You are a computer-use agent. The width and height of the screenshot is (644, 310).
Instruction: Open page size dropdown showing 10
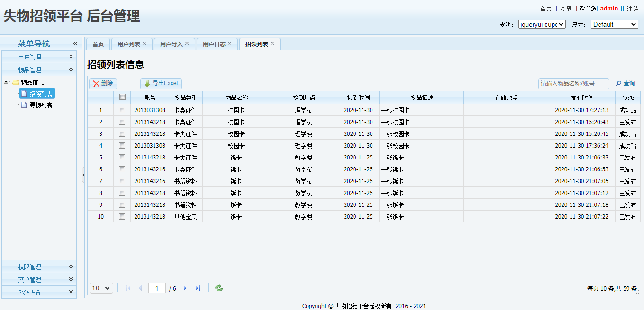click(x=101, y=288)
